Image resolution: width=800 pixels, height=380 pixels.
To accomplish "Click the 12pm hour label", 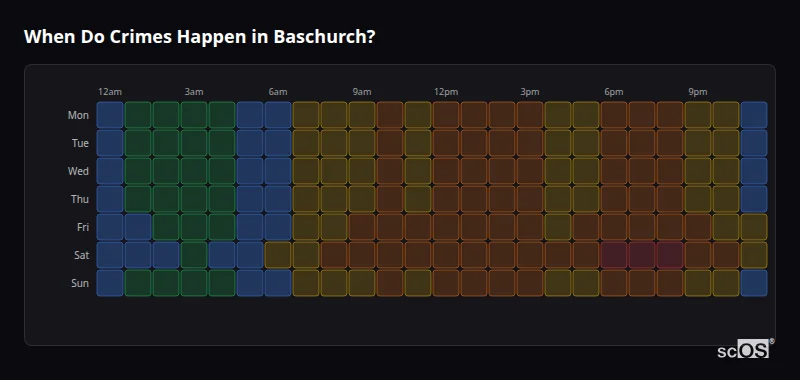I will [x=446, y=92].
